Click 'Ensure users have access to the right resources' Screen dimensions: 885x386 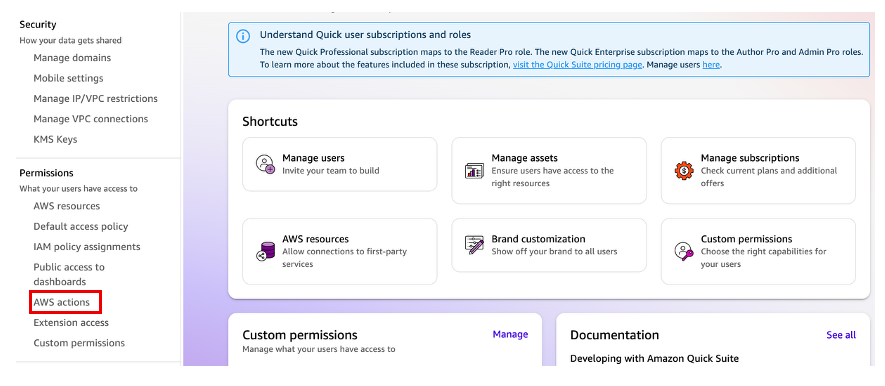click(x=553, y=177)
